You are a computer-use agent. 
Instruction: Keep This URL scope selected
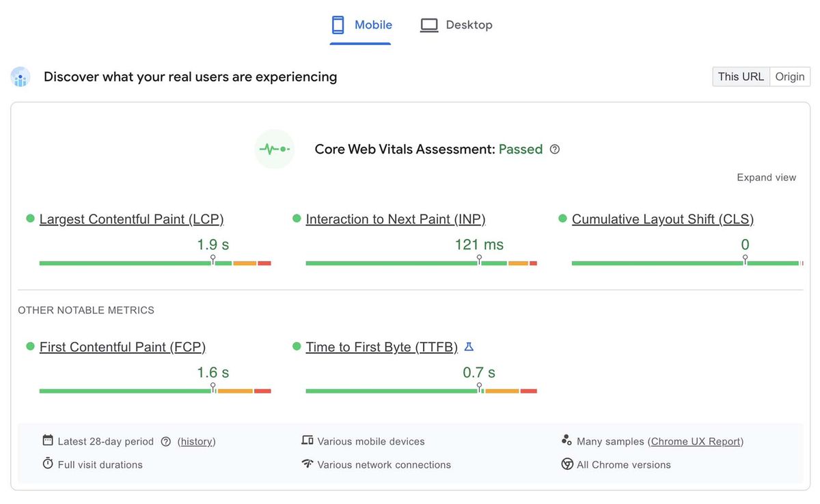740,76
